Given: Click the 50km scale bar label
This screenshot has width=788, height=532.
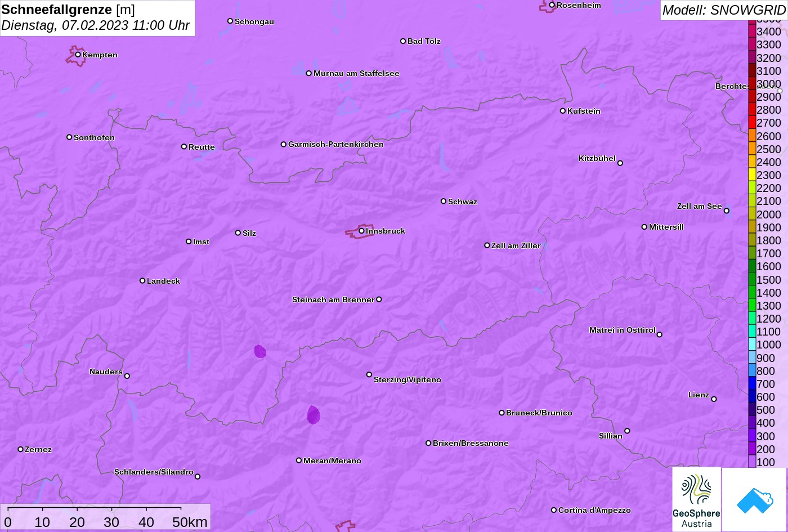Looking at the screenshot, I should pyautogui.click(x=190, y=522).
